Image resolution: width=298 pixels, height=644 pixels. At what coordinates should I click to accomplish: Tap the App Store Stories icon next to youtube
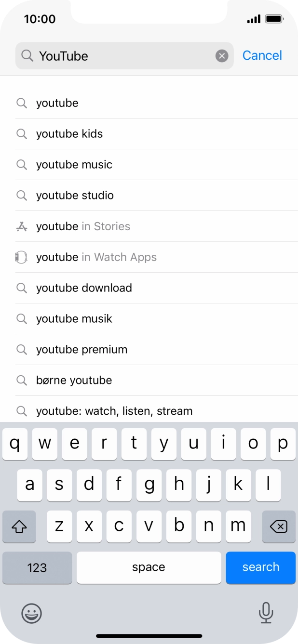(22, 226)
